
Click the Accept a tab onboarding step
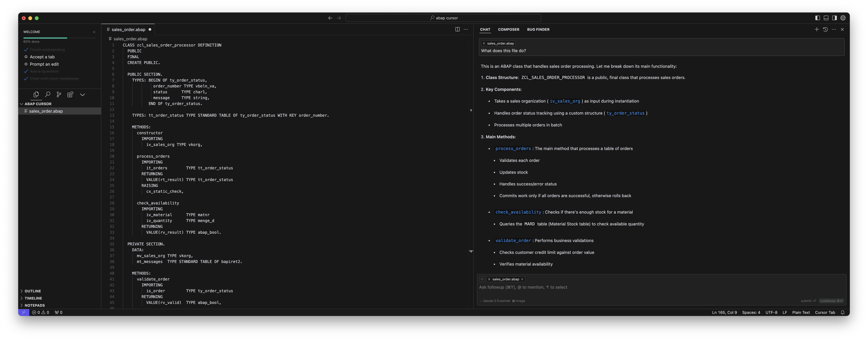click(x=42, y=57)
